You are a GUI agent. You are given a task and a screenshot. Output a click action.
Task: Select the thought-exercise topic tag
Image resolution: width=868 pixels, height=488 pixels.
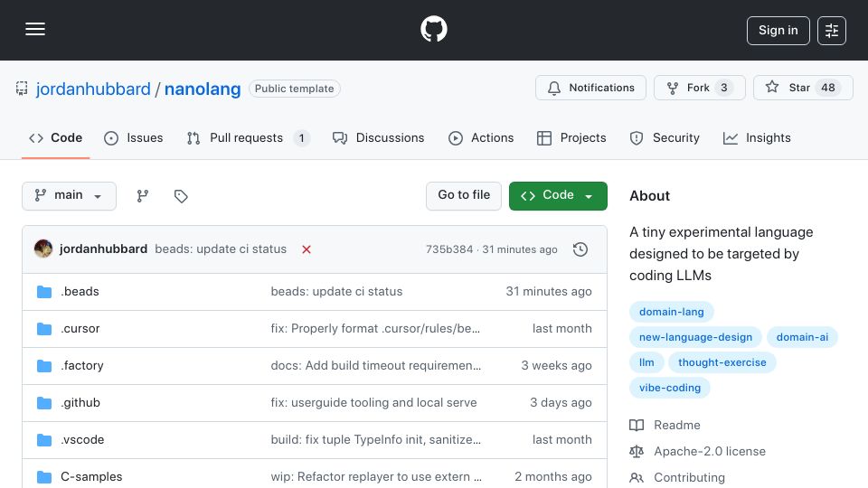pos(722,363)
